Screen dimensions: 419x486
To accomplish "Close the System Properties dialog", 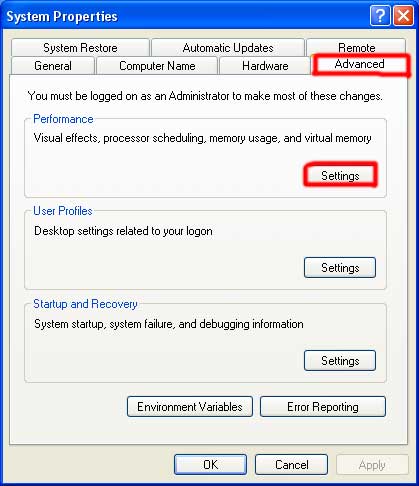I will (403, 15).
